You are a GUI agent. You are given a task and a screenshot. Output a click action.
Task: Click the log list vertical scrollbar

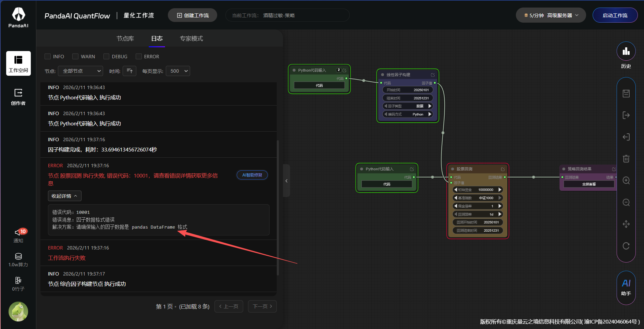click(278, 207)
